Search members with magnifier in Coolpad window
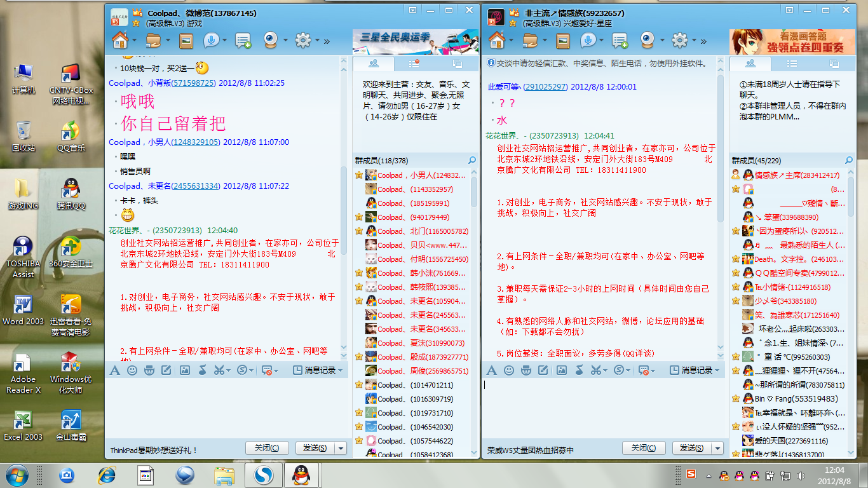 (x=472, y=161)
